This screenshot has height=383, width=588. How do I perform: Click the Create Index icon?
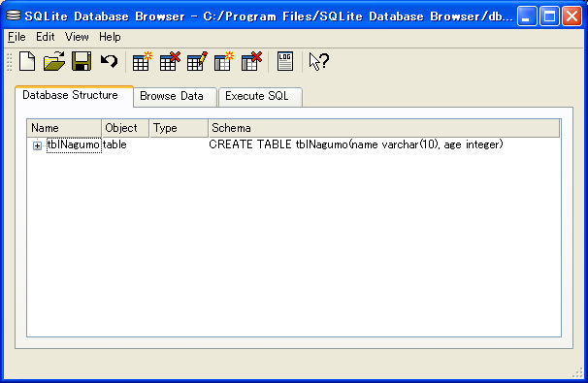click(x=224, y=61)
